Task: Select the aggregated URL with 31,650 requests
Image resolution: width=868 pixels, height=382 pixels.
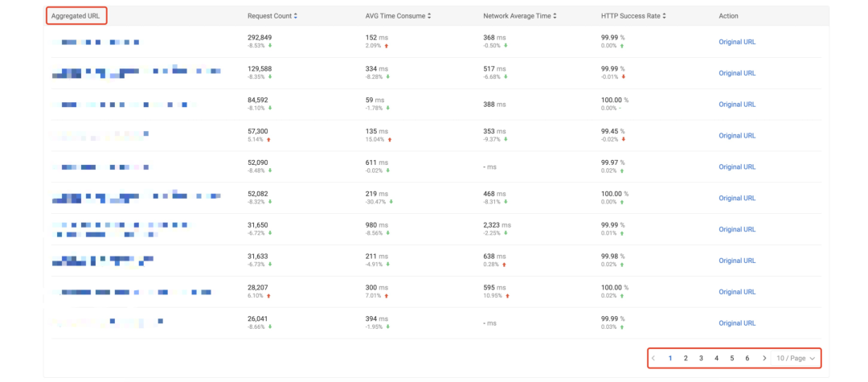Action: coord(121,229)
